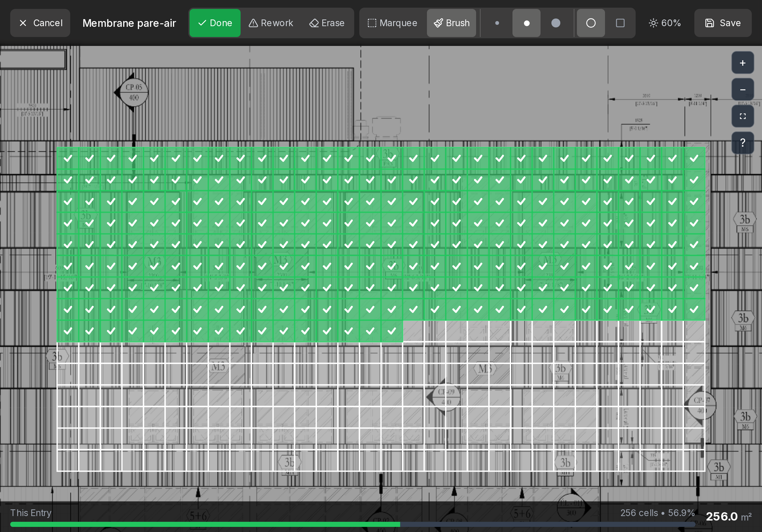Zoom in with the plus button
Image resolution: width=762 pixels, height=532 pixels.
click(x=743, y=63)
